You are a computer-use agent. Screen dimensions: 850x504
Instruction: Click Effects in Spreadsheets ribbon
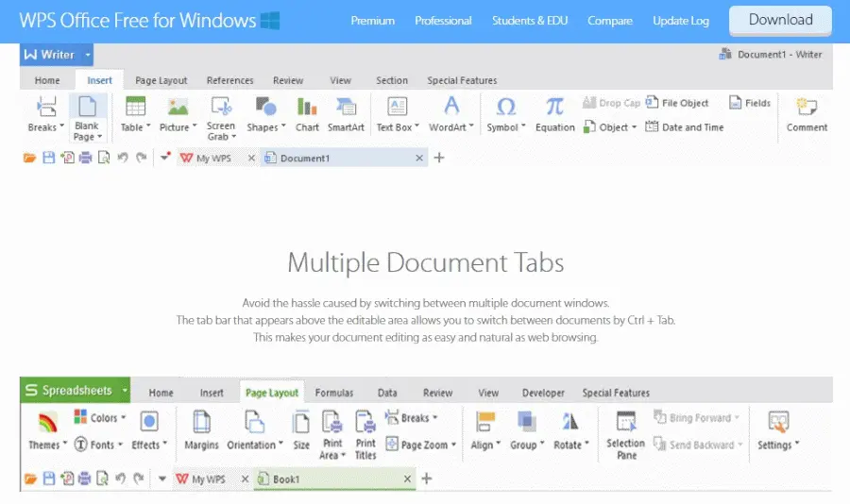149,430
